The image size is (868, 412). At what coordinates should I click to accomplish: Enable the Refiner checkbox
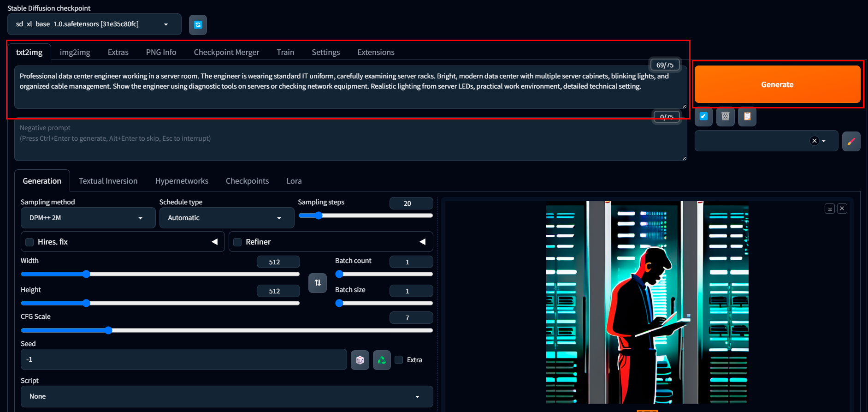(237, 242)
